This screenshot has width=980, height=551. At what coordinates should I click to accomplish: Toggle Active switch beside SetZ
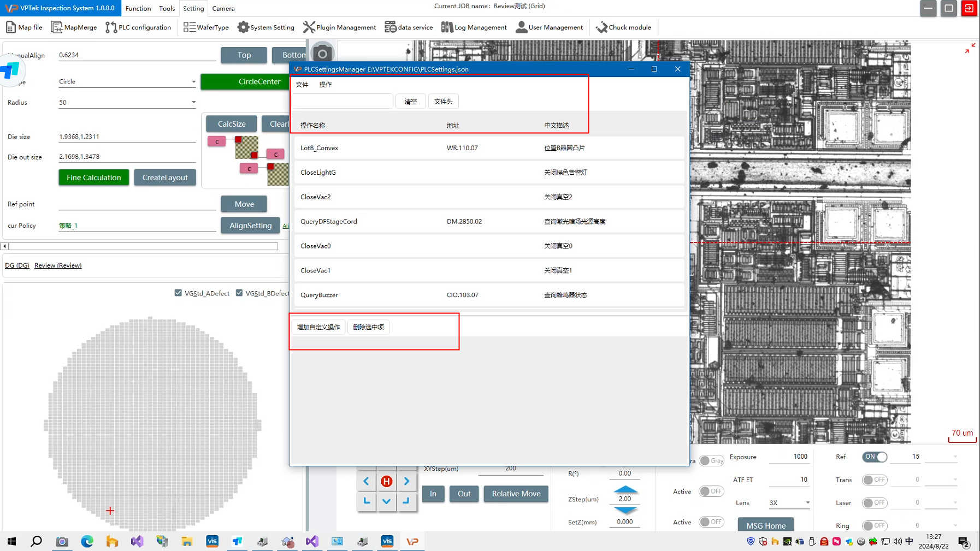(712, 522)
